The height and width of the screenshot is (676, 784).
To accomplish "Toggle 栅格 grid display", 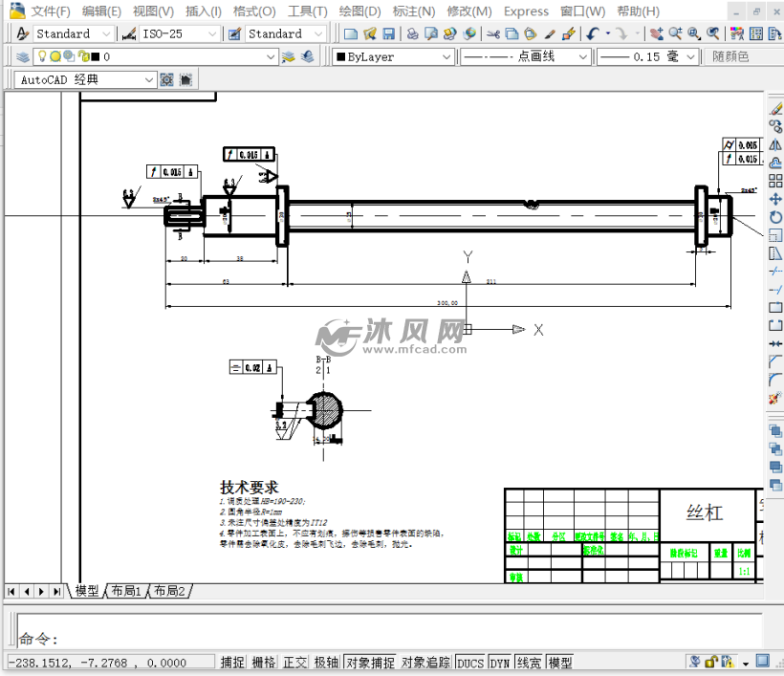I will pos(263,662).
